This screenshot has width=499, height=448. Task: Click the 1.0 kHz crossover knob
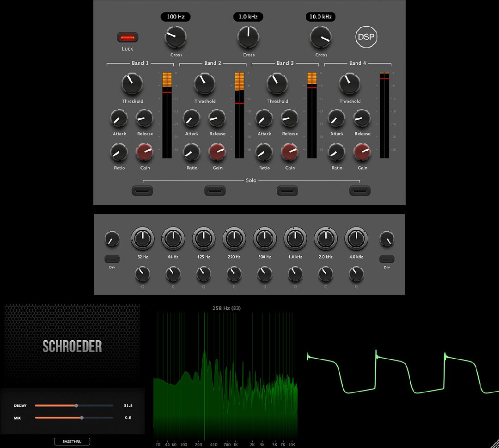(x=249, y=37)
